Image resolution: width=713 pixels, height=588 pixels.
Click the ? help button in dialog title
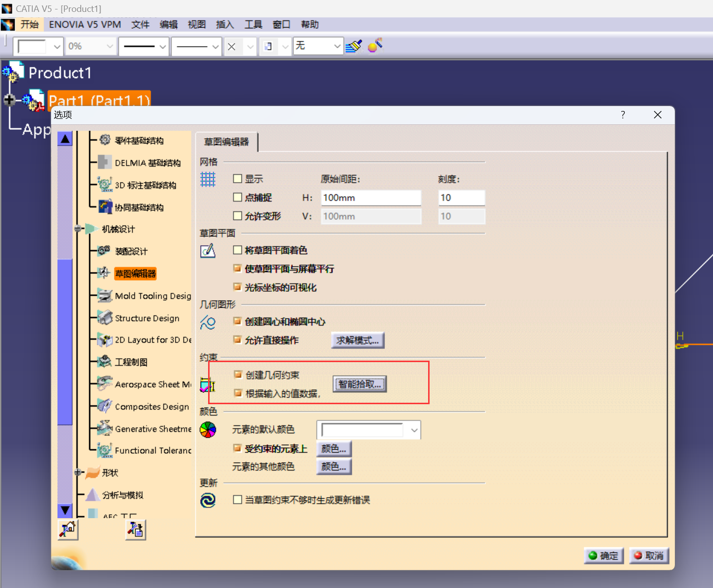[x=623, y=115]
